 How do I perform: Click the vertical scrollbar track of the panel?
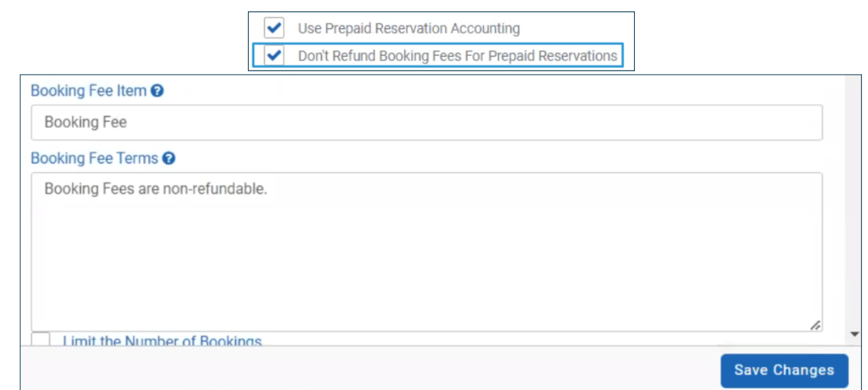[x=855, y=202]
